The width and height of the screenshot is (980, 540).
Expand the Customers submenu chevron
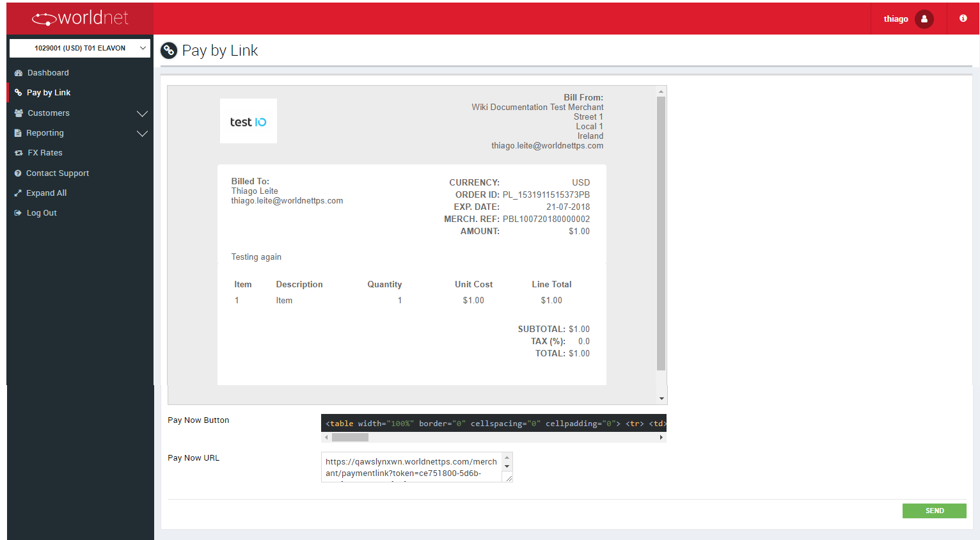coord(142,114)
